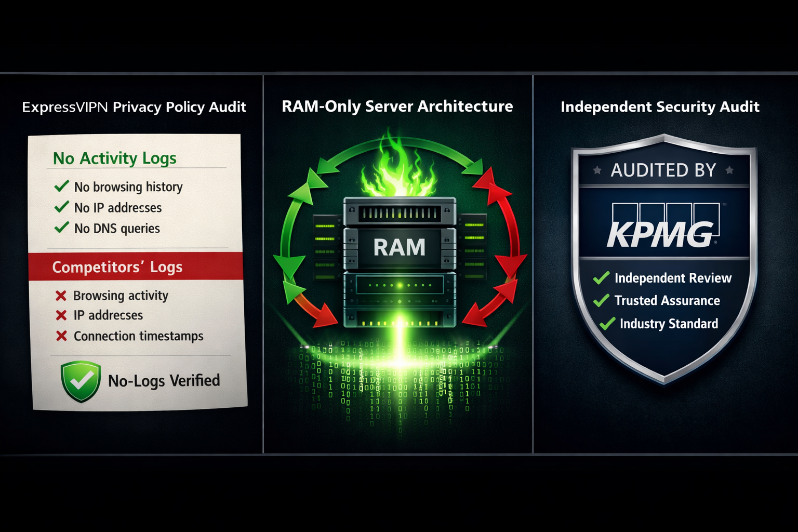Click the Connection timestamps text
Screen dimensions: 798x532
(139, 336)
